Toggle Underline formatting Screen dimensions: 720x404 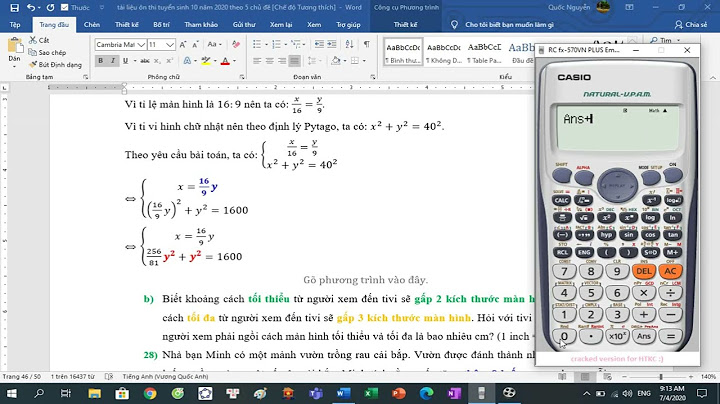point(125,61)
